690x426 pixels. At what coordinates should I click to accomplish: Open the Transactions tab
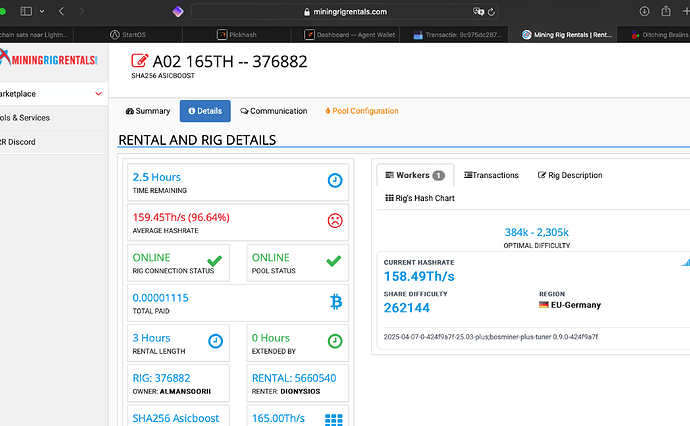pos(492,175)
